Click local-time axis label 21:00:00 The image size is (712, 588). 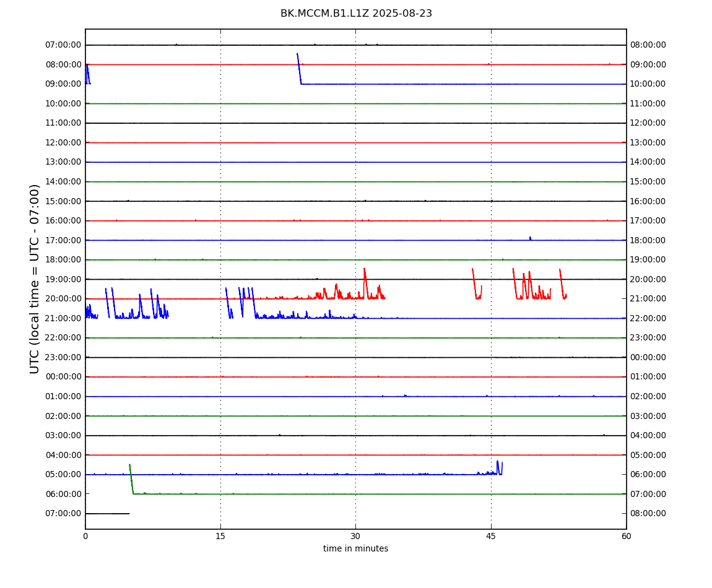(648, 299)
